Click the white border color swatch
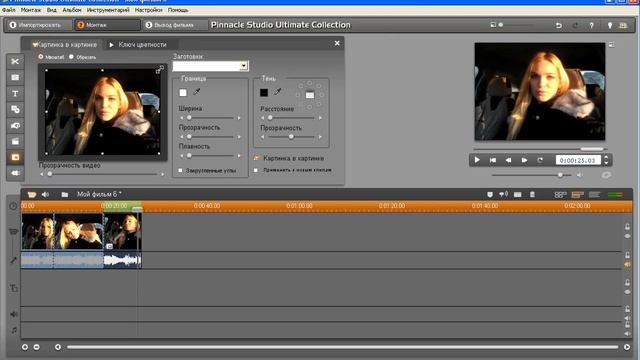This screenshot has width=640, height=360. coord(183,93)
